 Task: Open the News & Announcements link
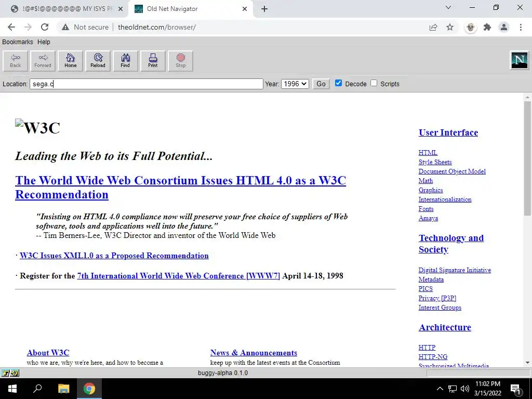254,353
